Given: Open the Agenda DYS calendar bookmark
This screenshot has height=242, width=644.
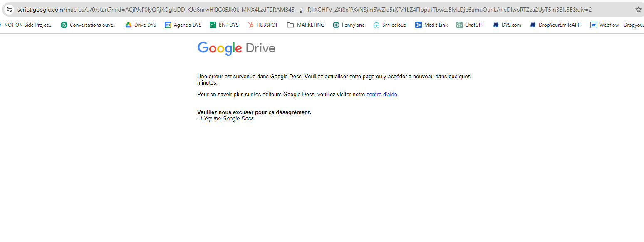Looking at the screenshot, I should pyautogui.click(x=183, y=25).
